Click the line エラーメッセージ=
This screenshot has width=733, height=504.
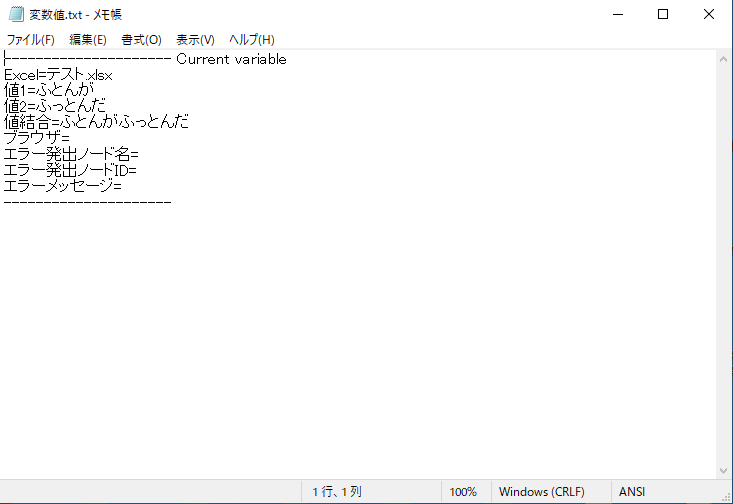pyautogui.click(x=63, y=186)
